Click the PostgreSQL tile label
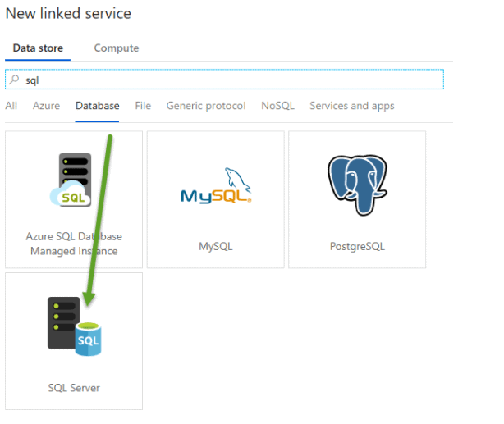This screenshot has width=504, height=424. pyautogui.click(x=357, y=246)
